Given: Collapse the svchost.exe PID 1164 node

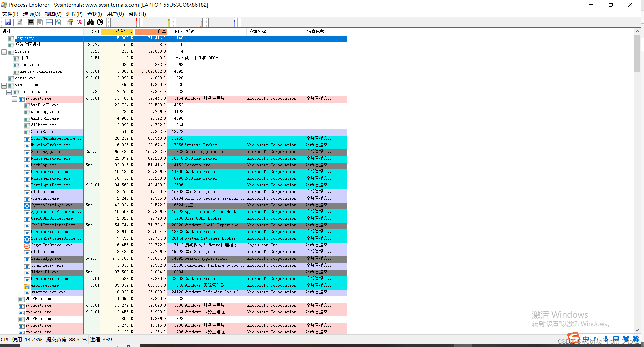Looking at the screenshot, I should [14, 99].
